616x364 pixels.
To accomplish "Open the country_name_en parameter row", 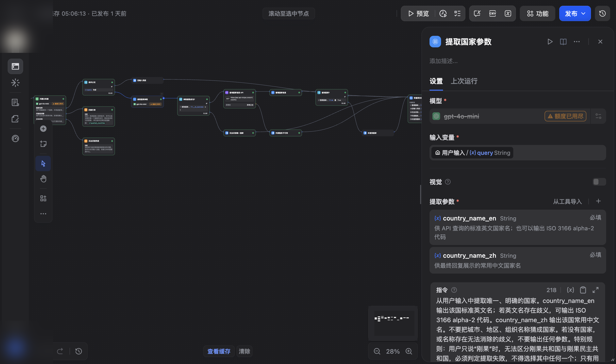I will pyautogui.click(x=518, y=227).
